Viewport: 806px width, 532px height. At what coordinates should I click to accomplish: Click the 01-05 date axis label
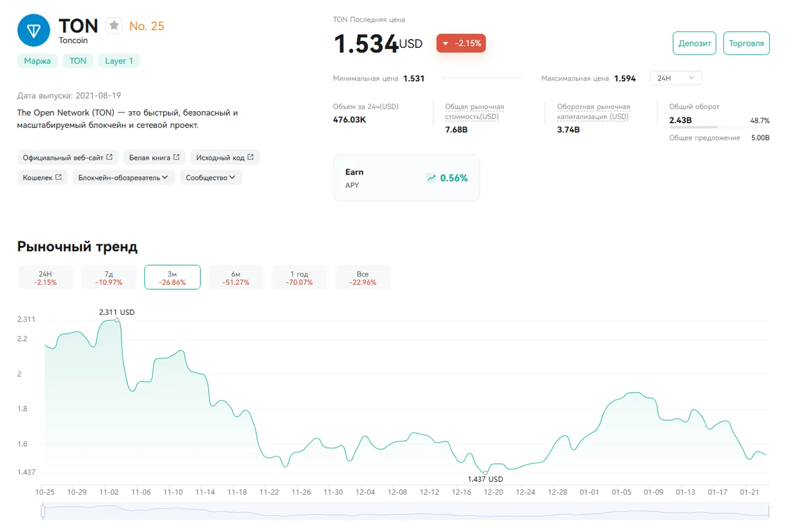(x=621, y=492)
